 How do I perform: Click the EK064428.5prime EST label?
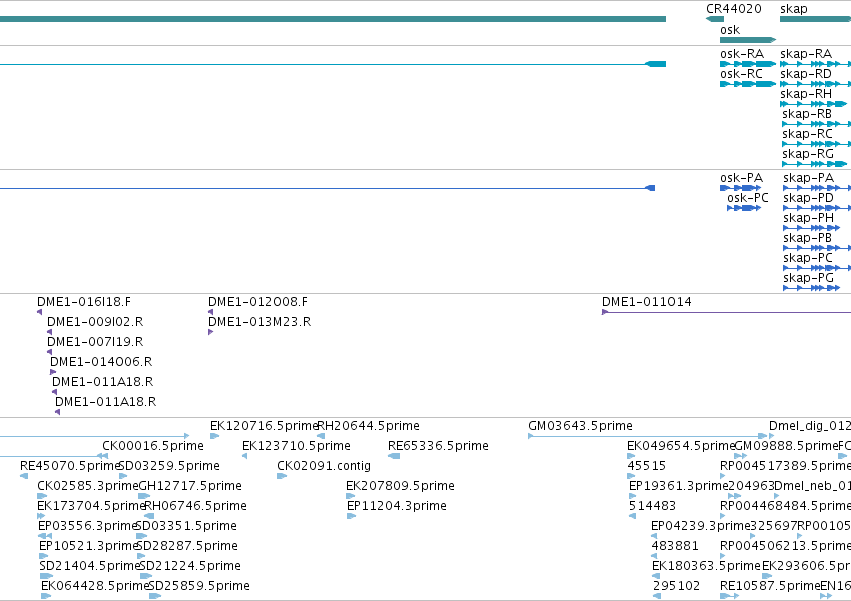click(95, 586)
